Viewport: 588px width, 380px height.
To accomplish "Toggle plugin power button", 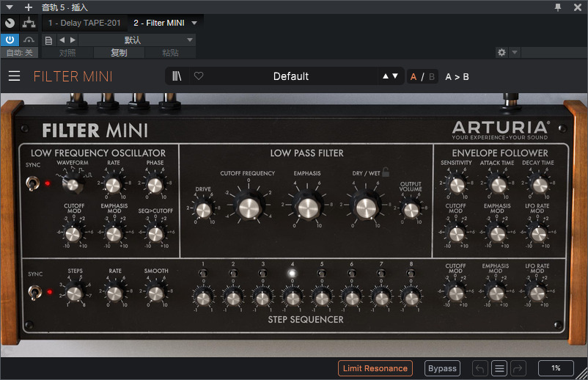I will (10, 40).
